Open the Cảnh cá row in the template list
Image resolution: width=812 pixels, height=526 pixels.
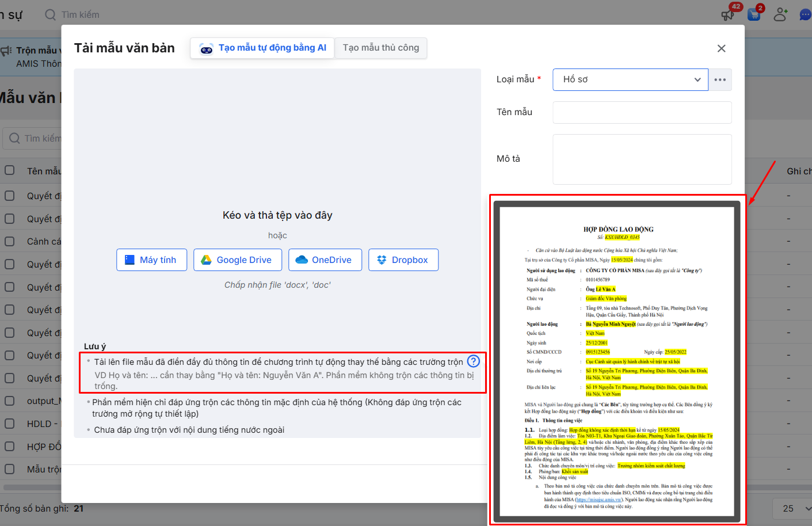tap(44, 242)
